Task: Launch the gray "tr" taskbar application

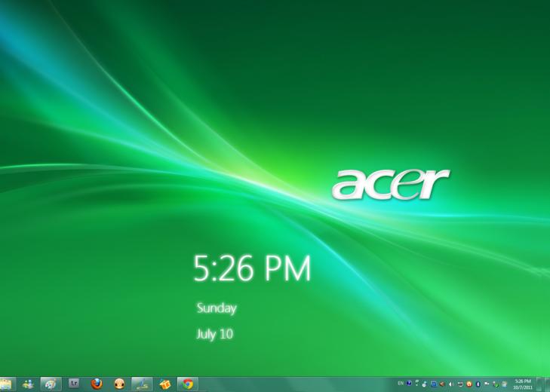Action: (x=74, y=384)
